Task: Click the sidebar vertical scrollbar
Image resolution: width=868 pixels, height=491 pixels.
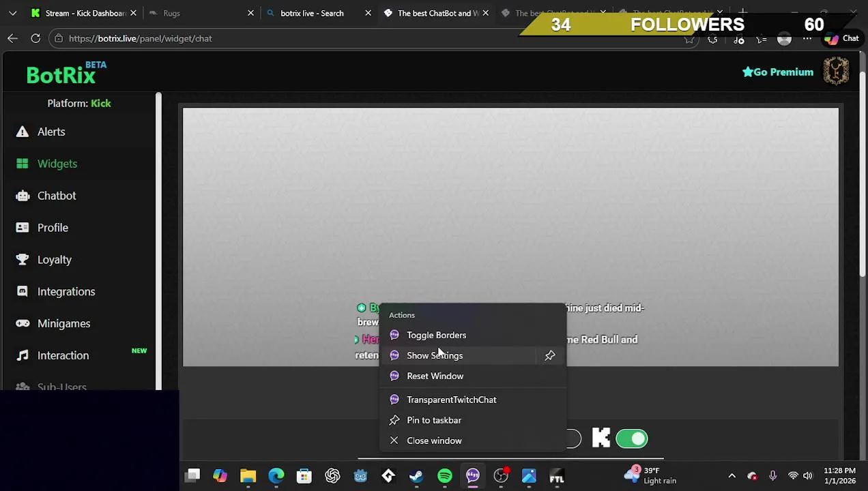Action: [158, 241]
